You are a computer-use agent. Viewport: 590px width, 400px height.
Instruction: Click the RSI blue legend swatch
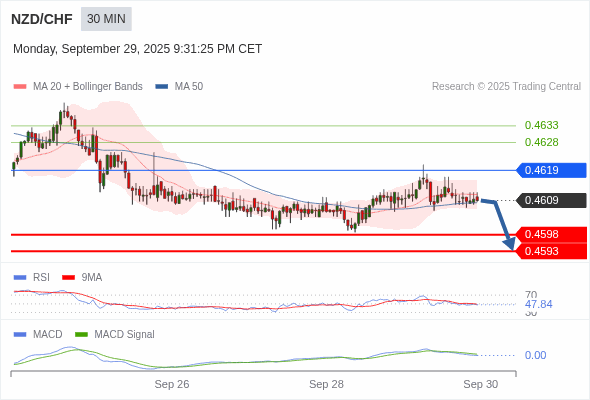point(20,278)
